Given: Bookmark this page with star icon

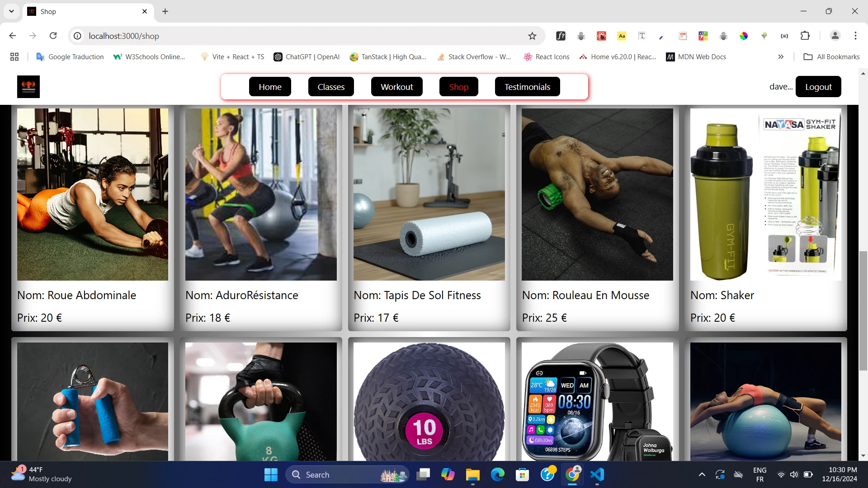Looking at the screenshot, I should pos(532,36).
